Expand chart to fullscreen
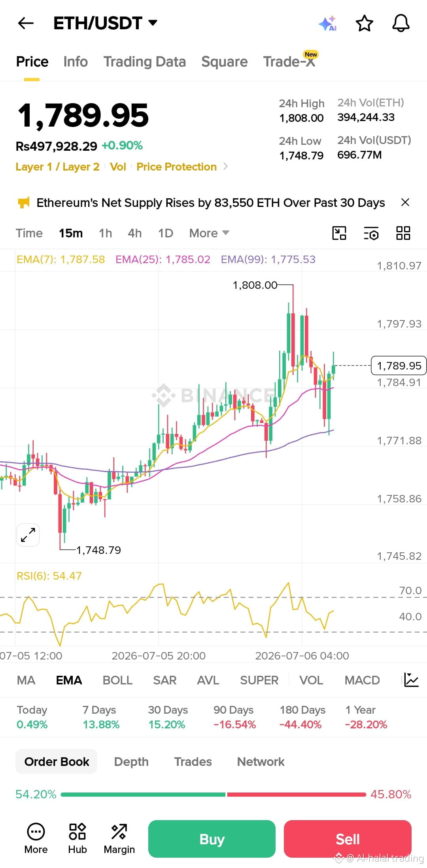This screenshot has height=868, width=427. click(x=28, y=535)
